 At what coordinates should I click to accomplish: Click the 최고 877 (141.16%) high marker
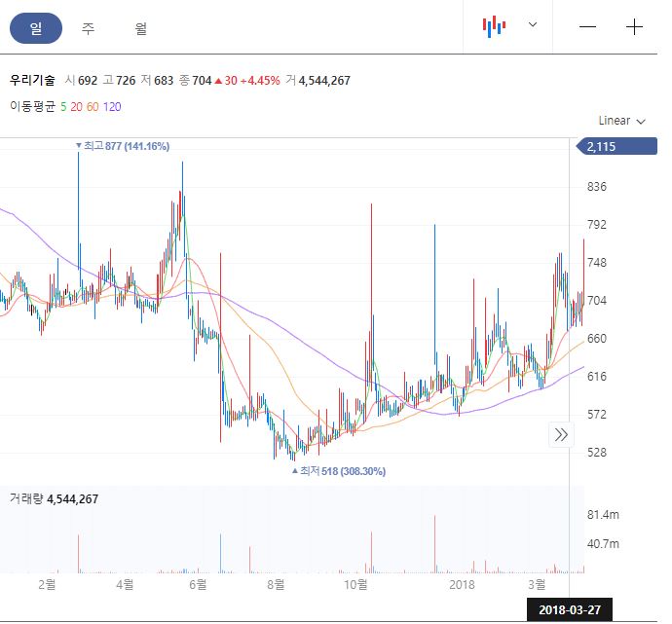[123, 146]
